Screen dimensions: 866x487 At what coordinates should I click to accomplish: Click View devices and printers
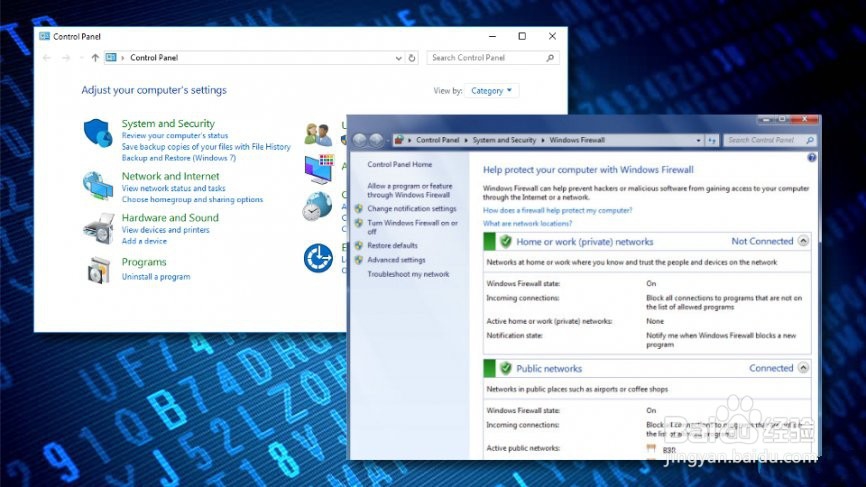coord(165,230)
